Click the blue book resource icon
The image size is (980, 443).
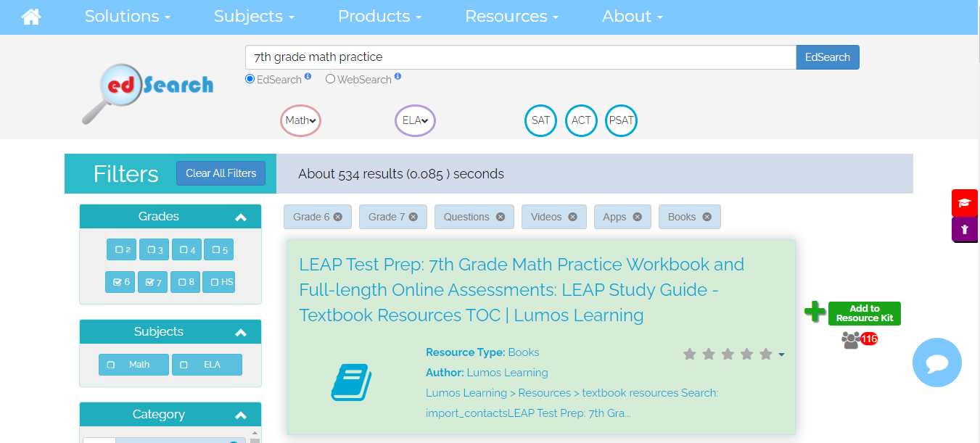[x=351, y=382]
